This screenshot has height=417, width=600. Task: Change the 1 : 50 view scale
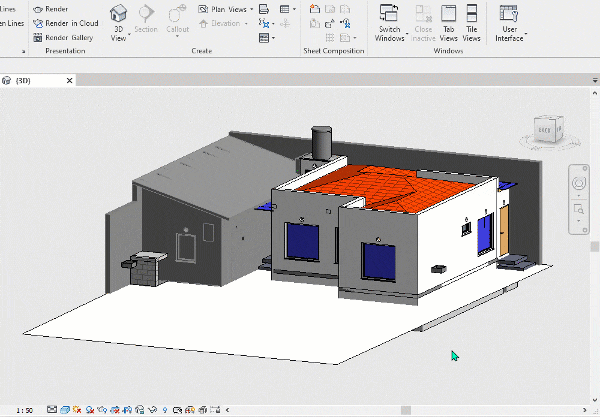coord(24,410)
